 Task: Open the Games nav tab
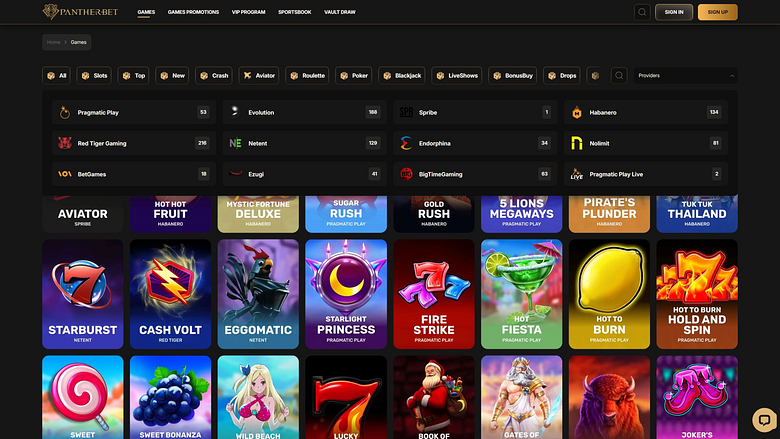point(146,12)
